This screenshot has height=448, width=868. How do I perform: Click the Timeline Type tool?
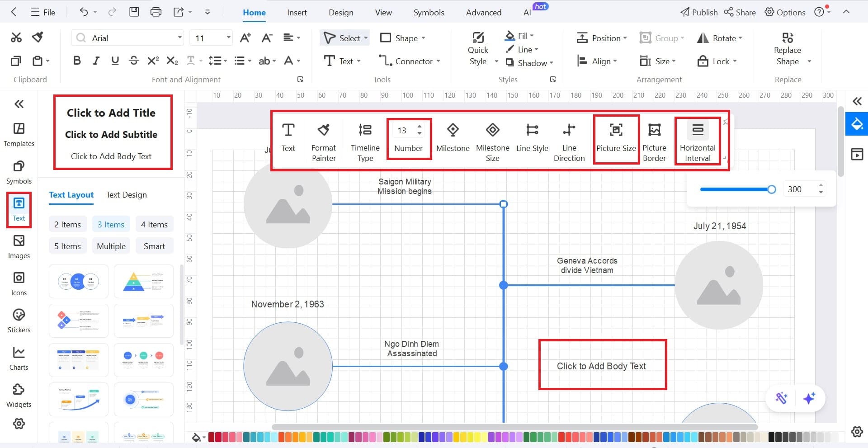tap(365, 141)
